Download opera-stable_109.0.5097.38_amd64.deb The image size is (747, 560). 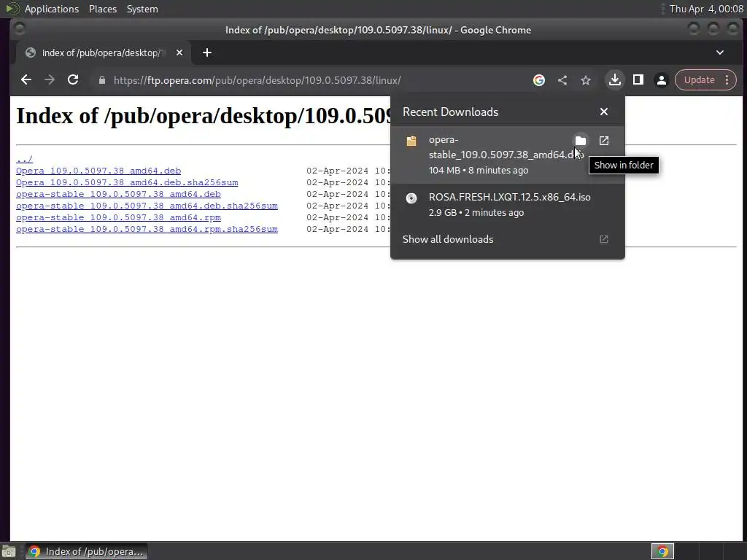pos(118,194)
